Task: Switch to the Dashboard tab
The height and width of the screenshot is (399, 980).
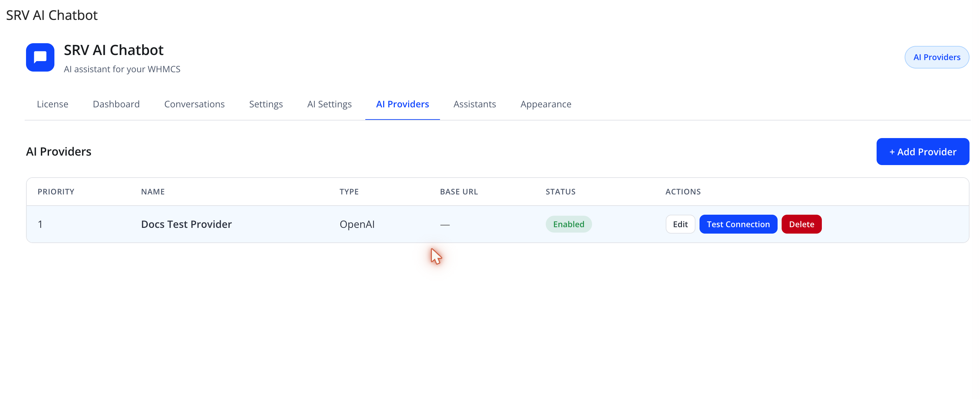Action: 116,104
